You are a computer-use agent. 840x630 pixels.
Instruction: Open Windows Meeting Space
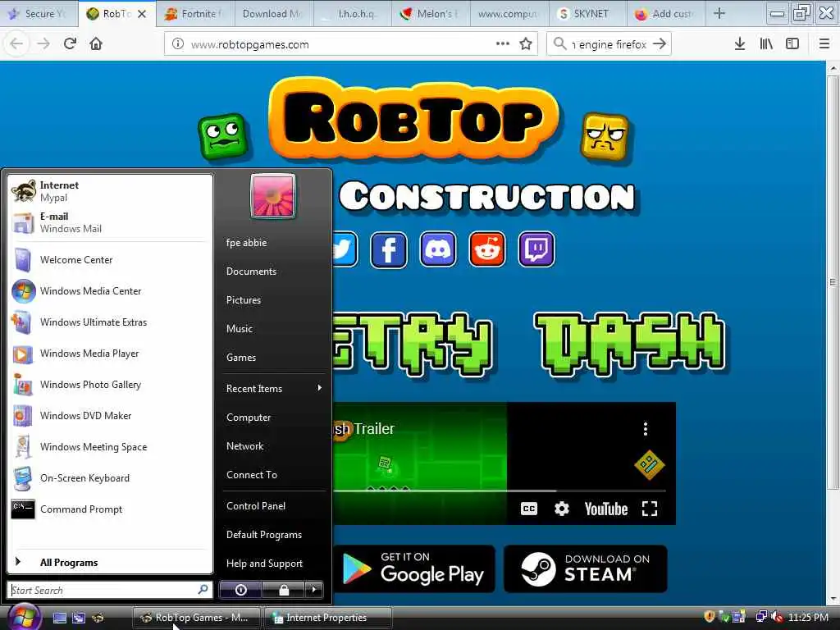110,447
